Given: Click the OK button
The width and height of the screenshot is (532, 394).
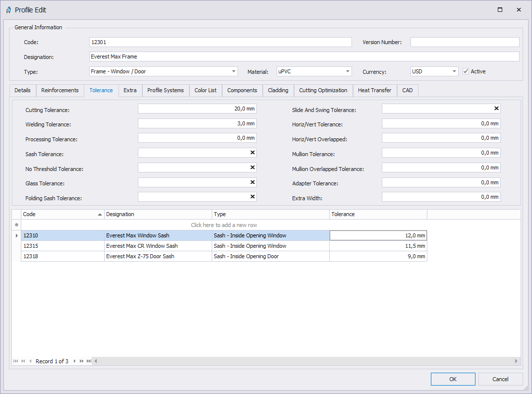Looking at the screenshot, I should click(453, 379).
